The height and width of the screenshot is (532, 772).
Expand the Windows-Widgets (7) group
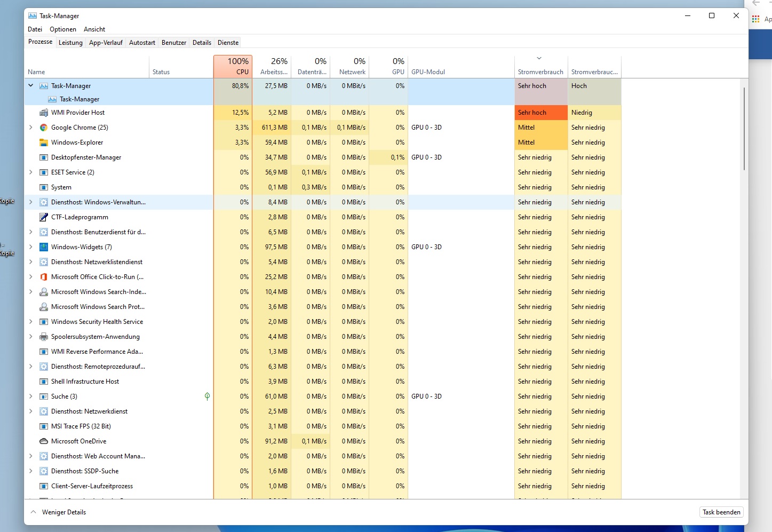[30, 247]
